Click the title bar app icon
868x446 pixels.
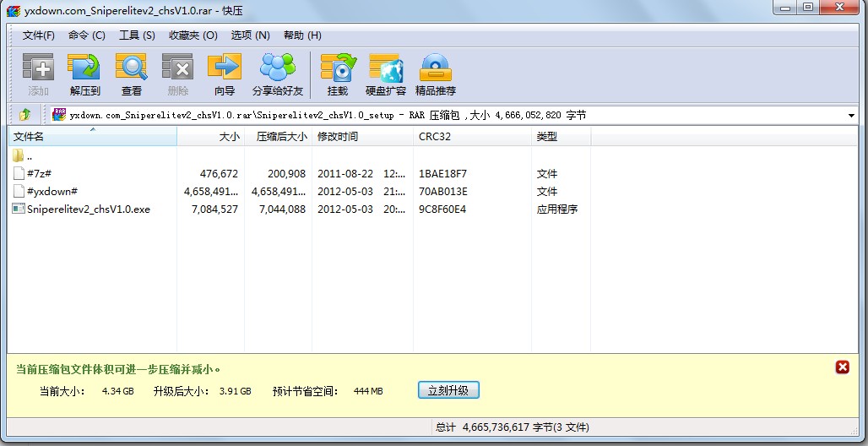(x=14, y=10)
